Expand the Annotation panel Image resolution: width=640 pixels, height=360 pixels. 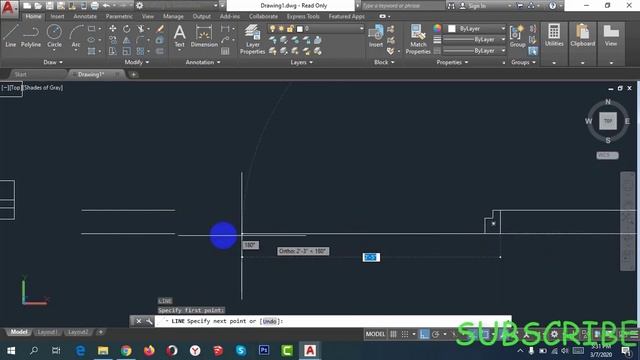203,62
